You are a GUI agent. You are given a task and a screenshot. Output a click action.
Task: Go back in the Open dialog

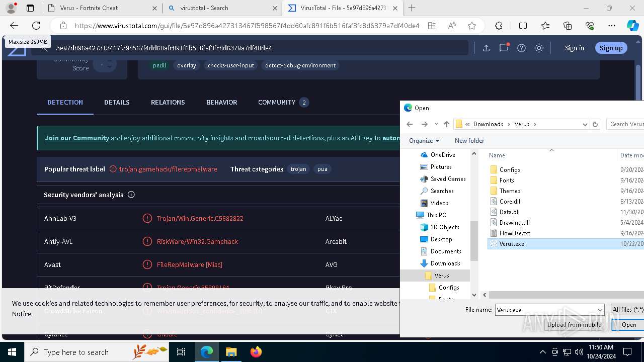[x=410, y=124]
